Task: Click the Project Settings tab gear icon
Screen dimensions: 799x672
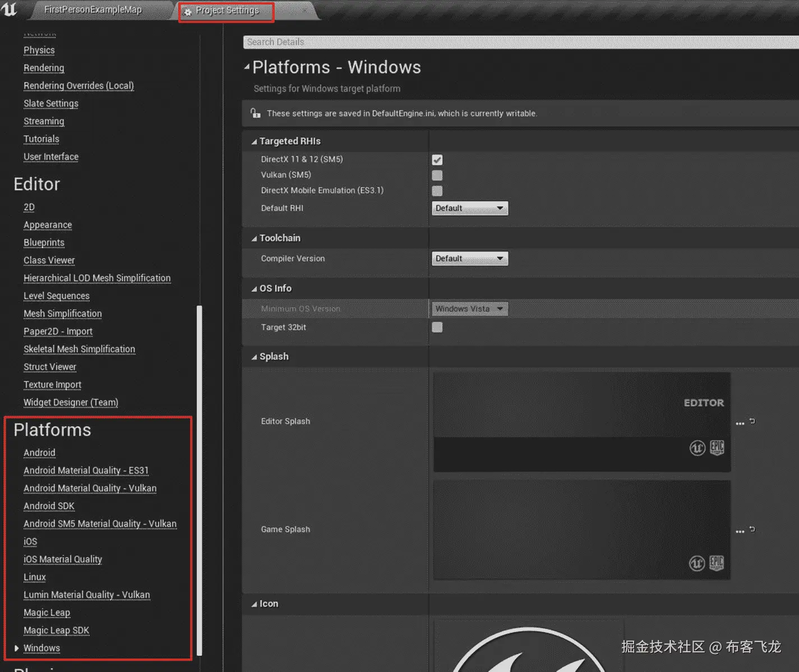Action: [188, 12]
